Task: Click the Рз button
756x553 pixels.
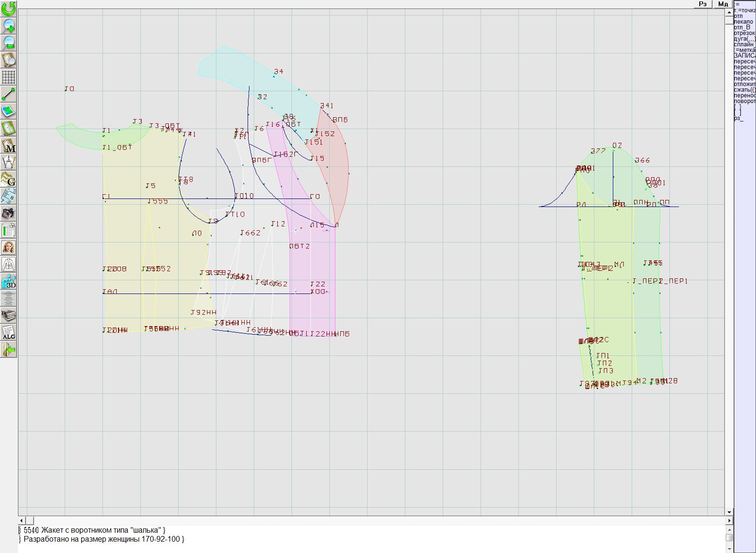Action: coord(703,4)
